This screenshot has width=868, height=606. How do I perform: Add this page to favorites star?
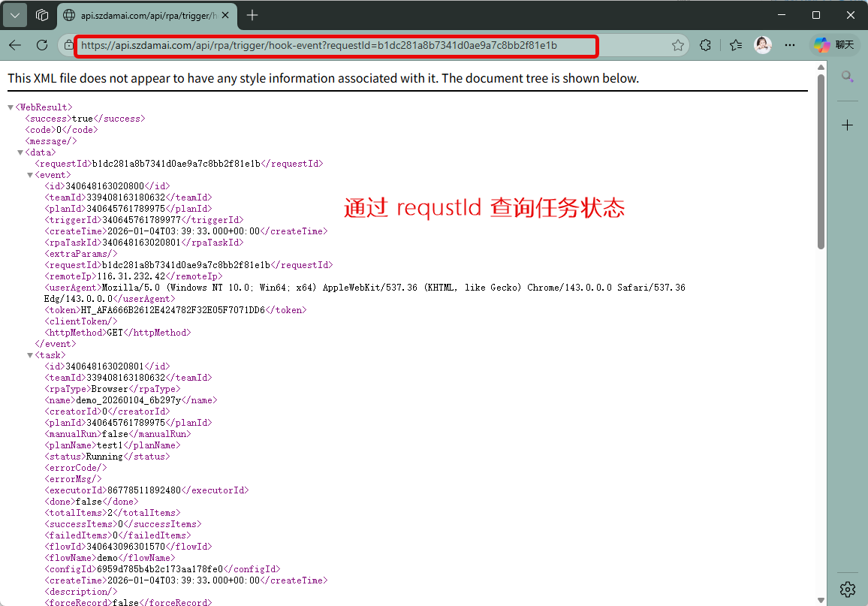[x=677, y=45]
